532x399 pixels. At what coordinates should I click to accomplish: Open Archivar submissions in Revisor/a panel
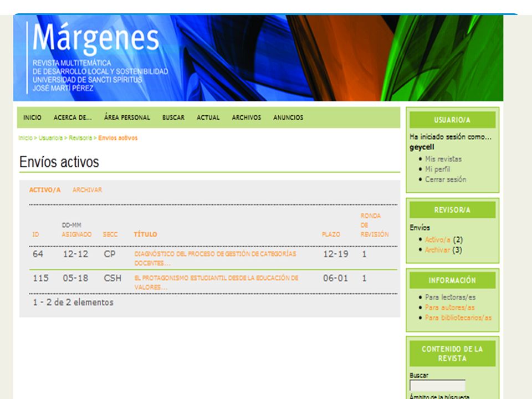(x=437, y=250)
